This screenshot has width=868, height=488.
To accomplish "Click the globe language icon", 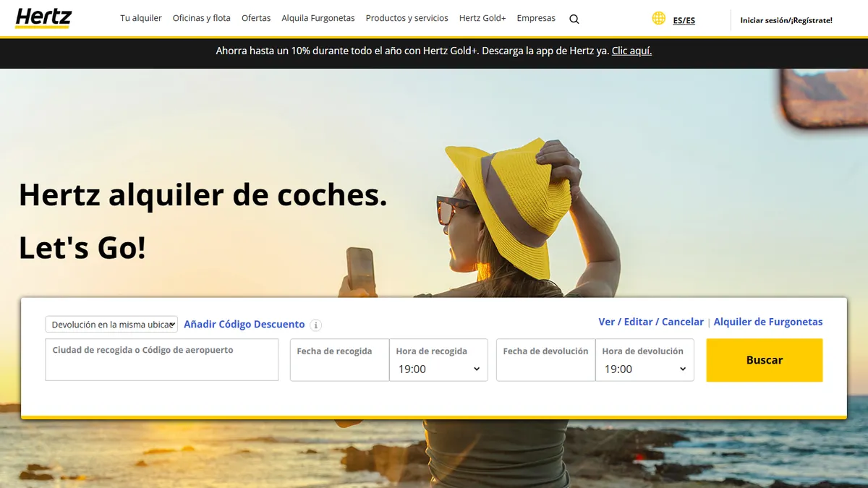I will coord(658,18).
